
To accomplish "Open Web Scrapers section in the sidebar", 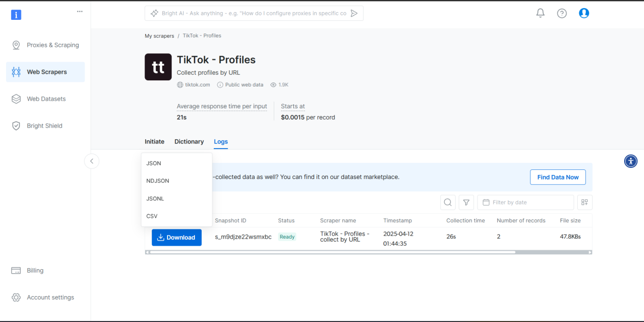I will point(46,72).
